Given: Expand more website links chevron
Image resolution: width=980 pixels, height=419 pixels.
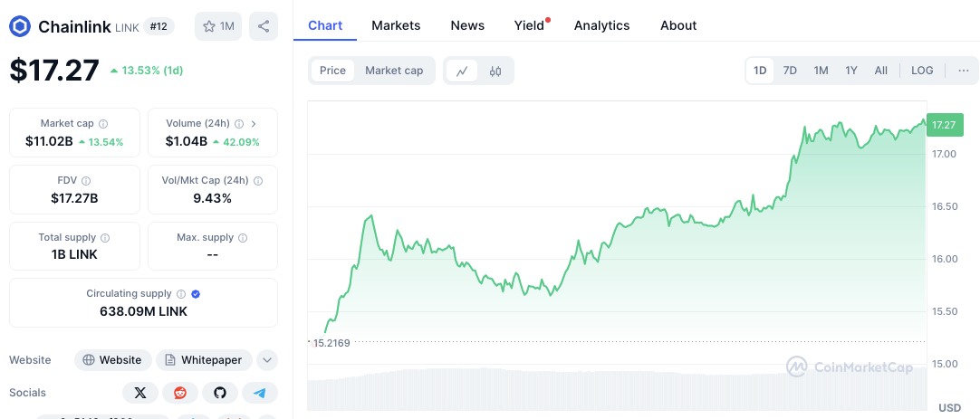Looking at the screenshot, I should point(267,360).
